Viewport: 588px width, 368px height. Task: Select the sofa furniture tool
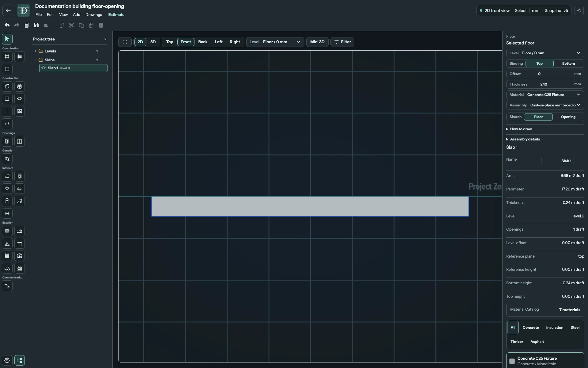[x=20, y=189]
